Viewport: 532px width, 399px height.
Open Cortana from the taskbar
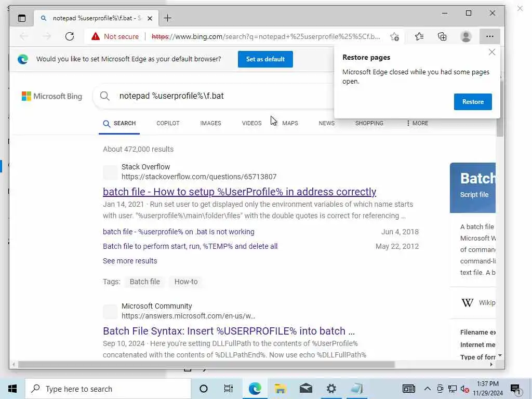click(x=204, y=389)
